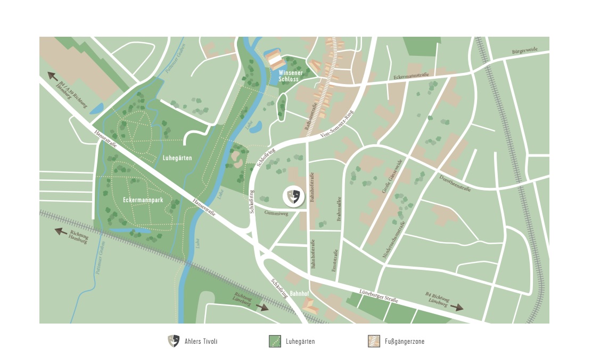Click the Fußgängerzone legend striped icon
This screenshot has width=592, height=364.
[x=374, y=341]
